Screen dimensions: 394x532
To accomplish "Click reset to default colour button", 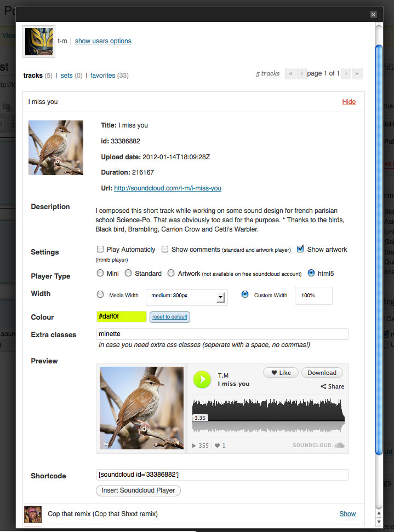I will click(x=169, y=317).
